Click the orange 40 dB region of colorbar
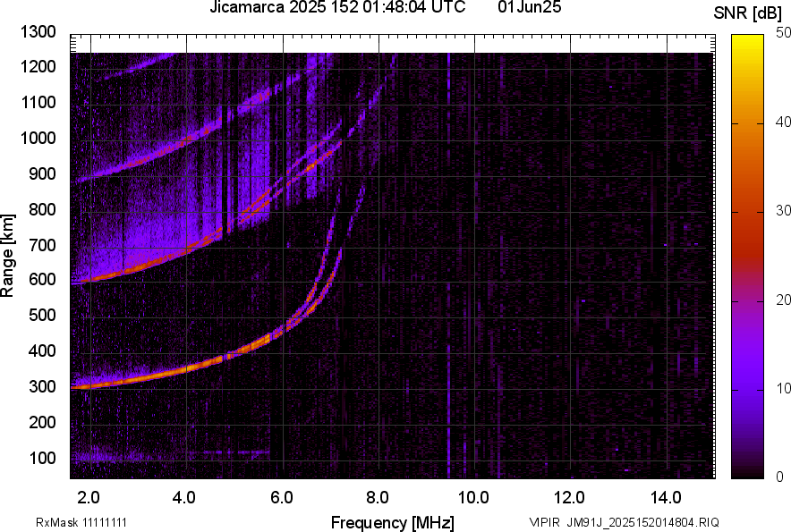 pyautogui.click(x=748, y=123)
